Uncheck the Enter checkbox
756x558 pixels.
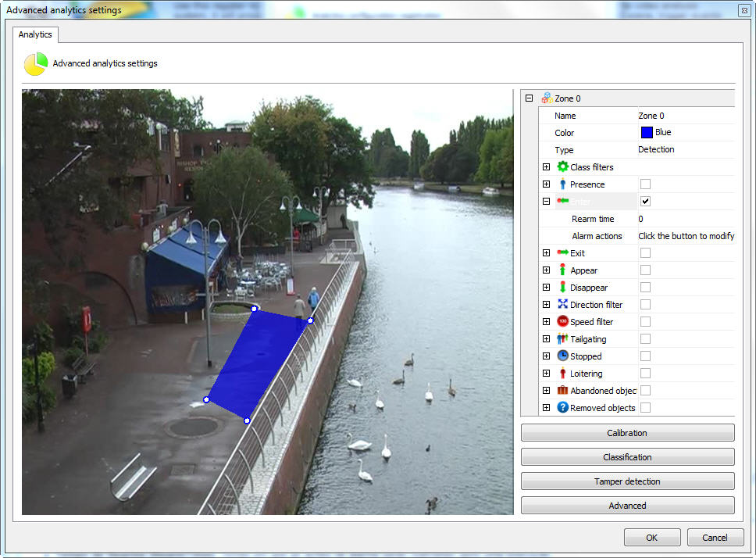click(645, 201)
